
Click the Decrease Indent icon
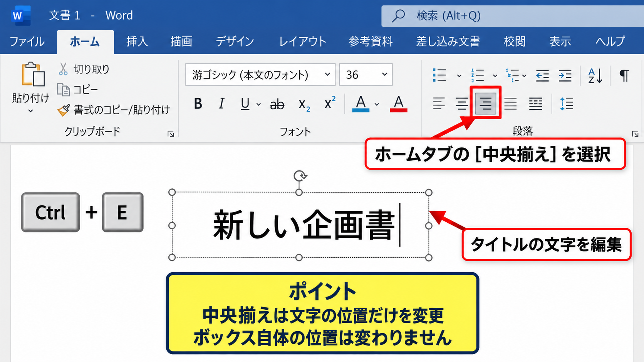coord(542,75)
